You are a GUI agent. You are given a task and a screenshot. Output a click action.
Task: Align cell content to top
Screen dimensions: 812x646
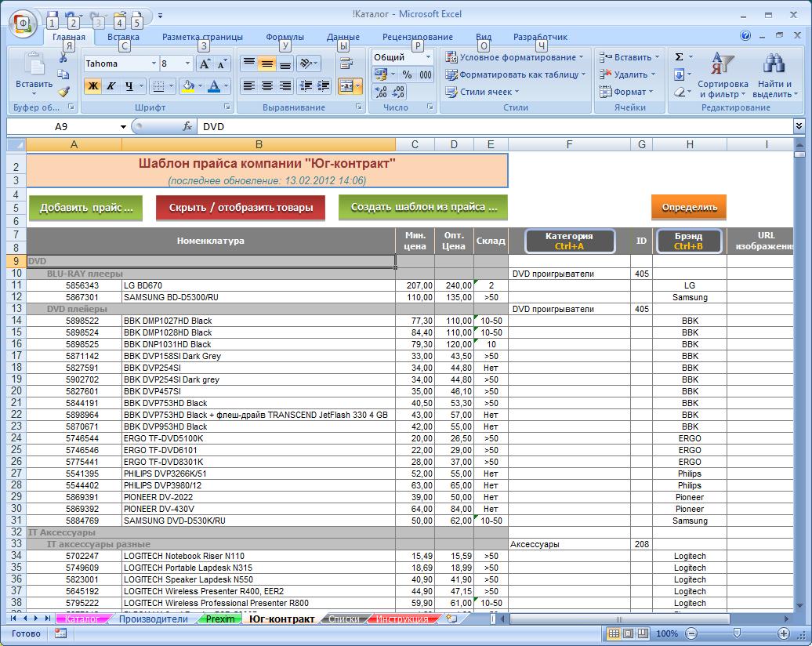click(249, 64)
